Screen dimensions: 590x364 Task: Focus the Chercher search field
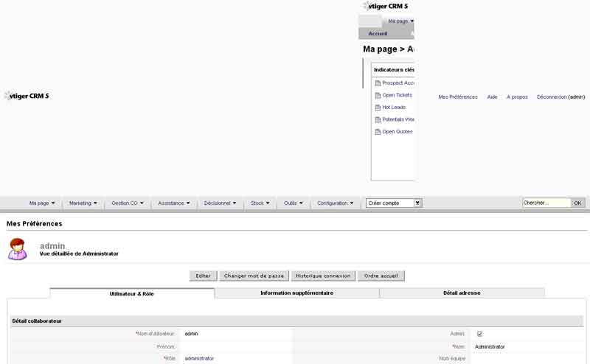(x=546, y=203)
